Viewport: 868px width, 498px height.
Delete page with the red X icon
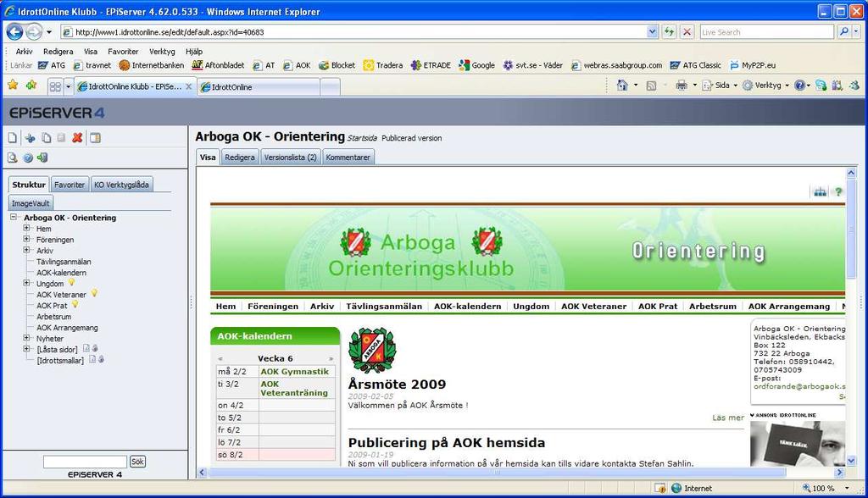pos(77,138)
